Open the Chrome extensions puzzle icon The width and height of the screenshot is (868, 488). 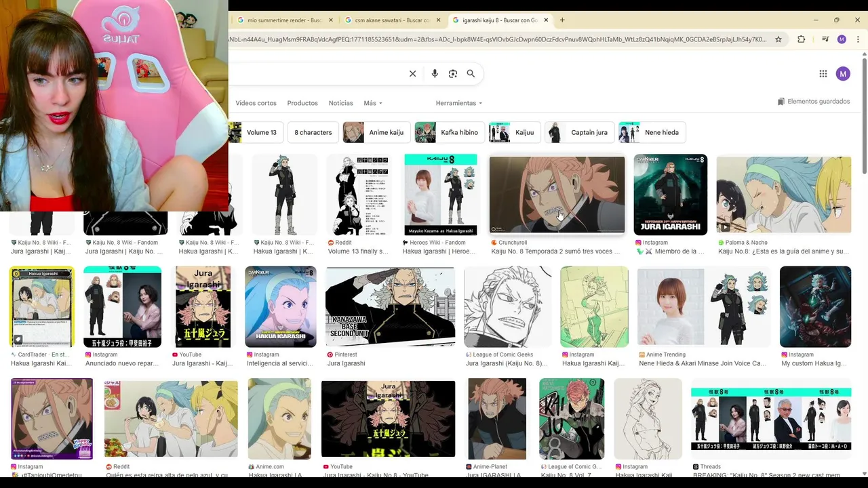click(801, 39)
